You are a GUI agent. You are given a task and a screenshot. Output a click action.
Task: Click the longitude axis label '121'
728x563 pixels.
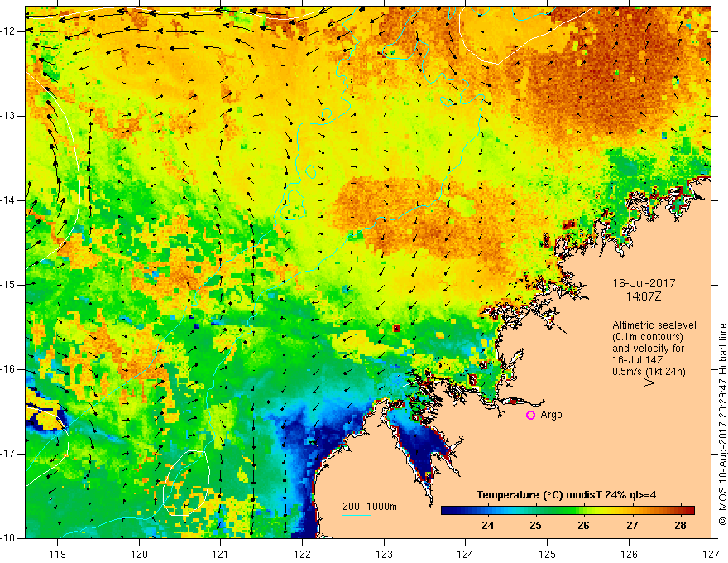coord(221,554)
